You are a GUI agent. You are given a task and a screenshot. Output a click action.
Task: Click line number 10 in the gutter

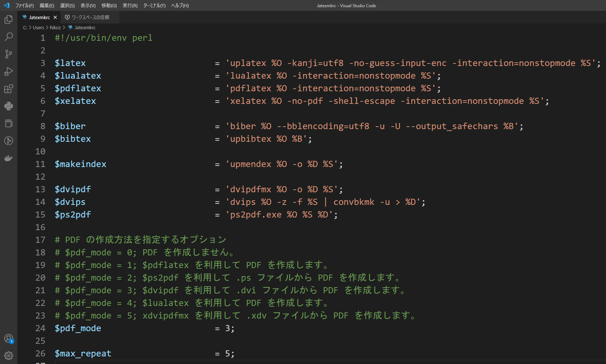[x=40, y=152]
